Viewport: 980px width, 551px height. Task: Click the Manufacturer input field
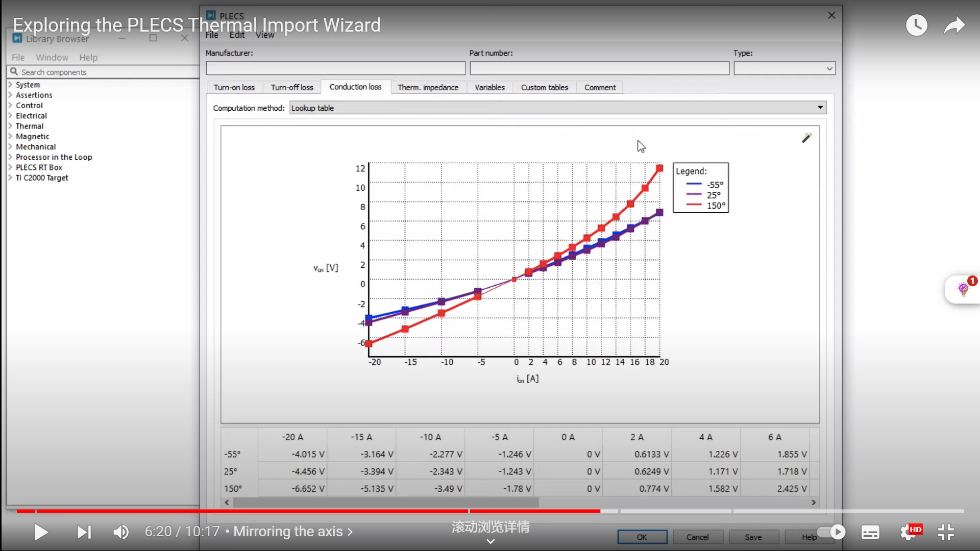coord(335,68)
